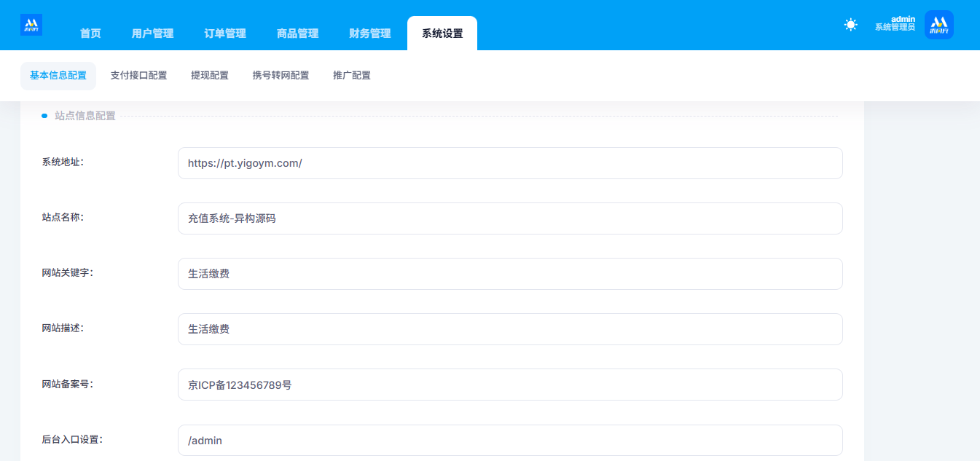
Task: Select the 商品管理 tab
Action: pyautogui.click(x=297, y=34)
